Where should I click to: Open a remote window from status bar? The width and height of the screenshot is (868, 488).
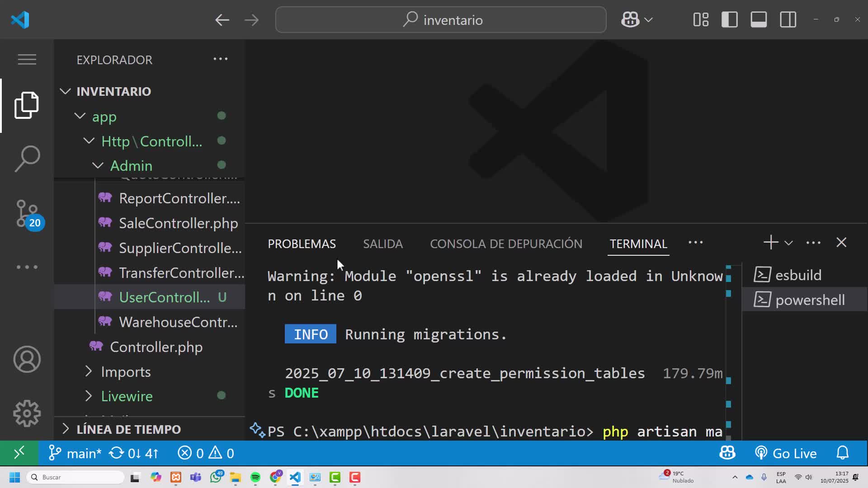tap(19, 453)
